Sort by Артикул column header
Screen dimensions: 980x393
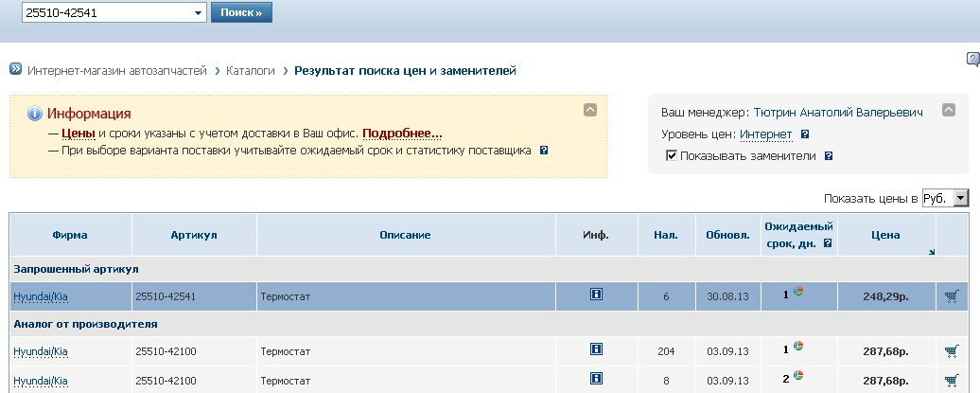[194, 235]
